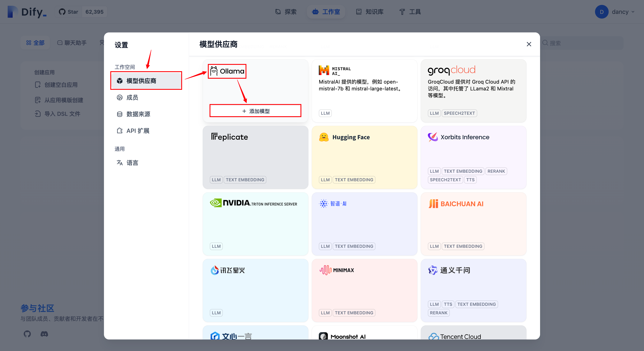Click 添加模型 under Ollama

pyautogui.click(x=256, y=111)
